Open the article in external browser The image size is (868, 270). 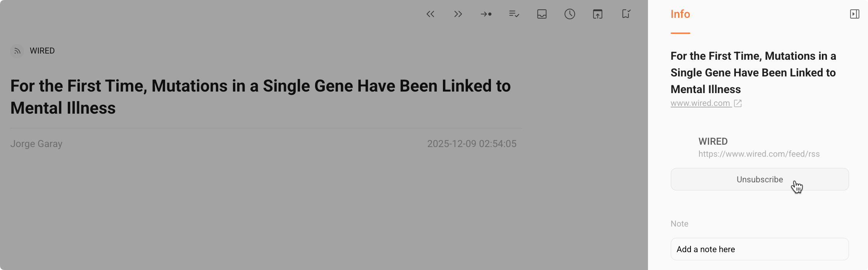(597, 14)
